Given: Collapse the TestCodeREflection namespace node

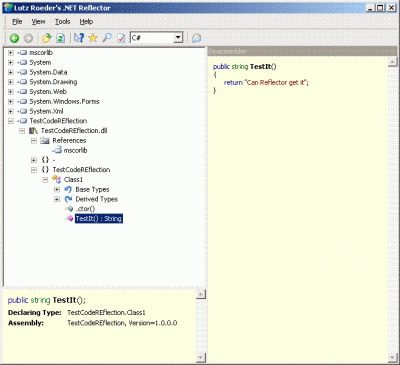Looking at the screenshot, I should pos(34,170).
